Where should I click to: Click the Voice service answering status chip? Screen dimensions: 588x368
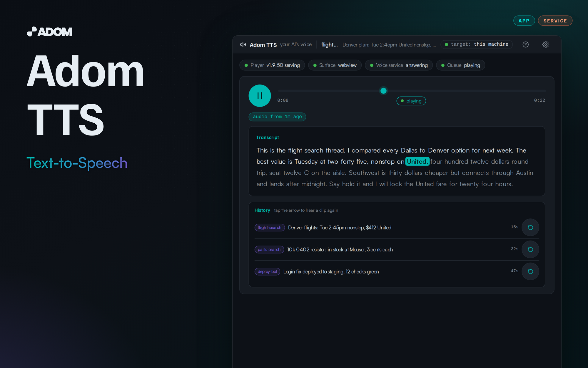(399, 65)
